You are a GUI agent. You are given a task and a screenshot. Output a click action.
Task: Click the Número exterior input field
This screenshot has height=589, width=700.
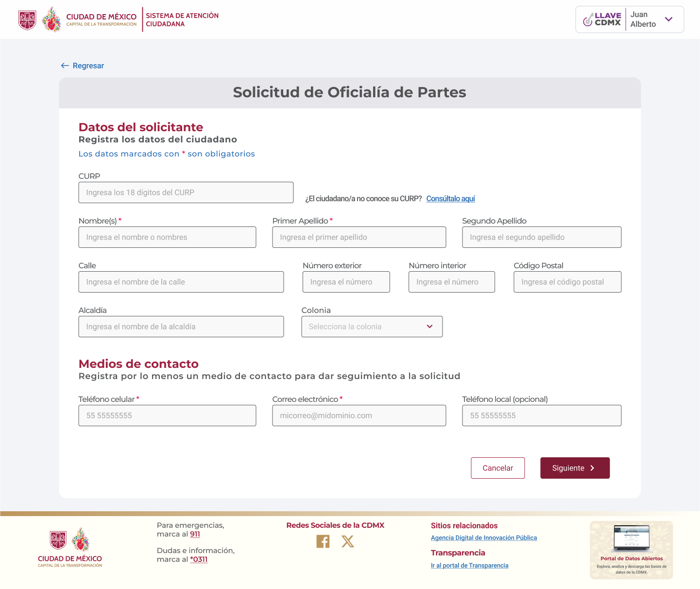tap(346, 282)
